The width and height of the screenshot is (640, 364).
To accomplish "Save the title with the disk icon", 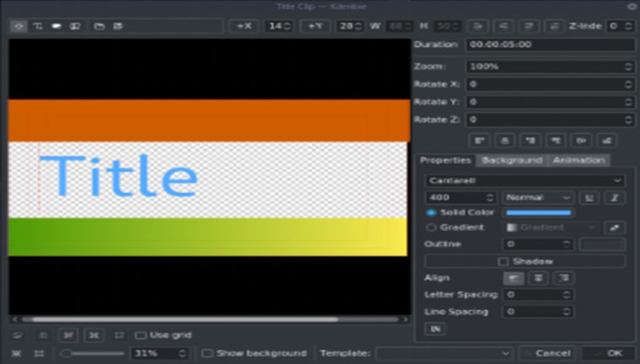I will [x=118, y=27].
